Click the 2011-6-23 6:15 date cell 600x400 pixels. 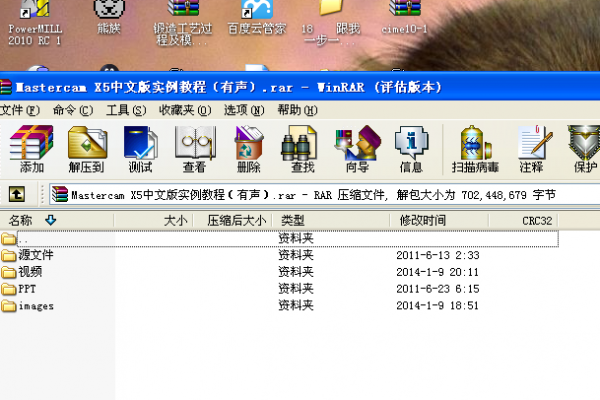[x=438, y=289]
